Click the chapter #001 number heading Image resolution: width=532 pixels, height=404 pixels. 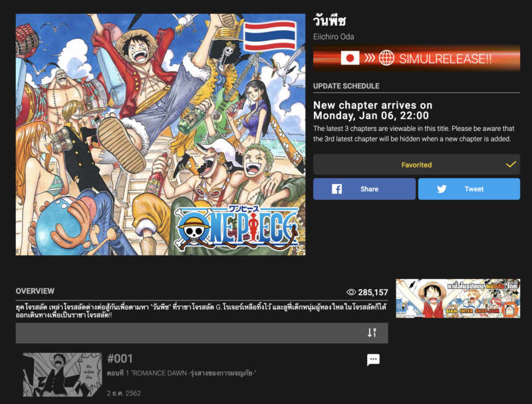click(120, 359)
